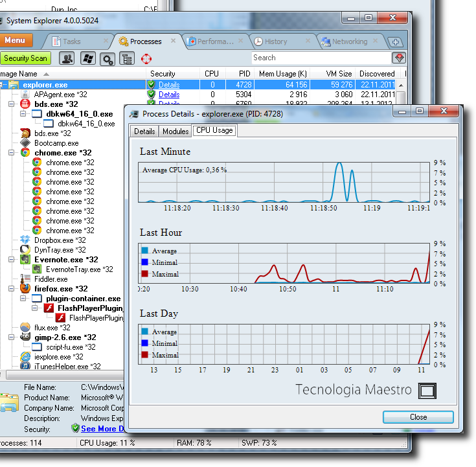Open the orange Menu button

point(15,40)
